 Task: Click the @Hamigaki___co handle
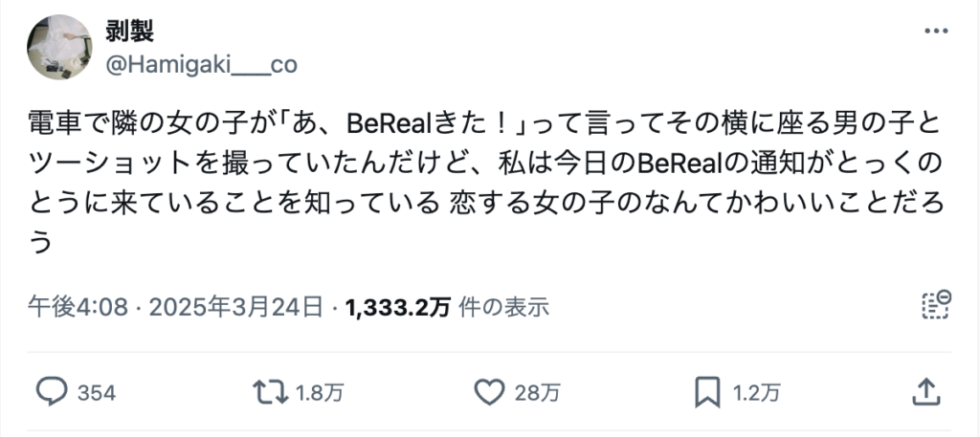click(201, 64)
